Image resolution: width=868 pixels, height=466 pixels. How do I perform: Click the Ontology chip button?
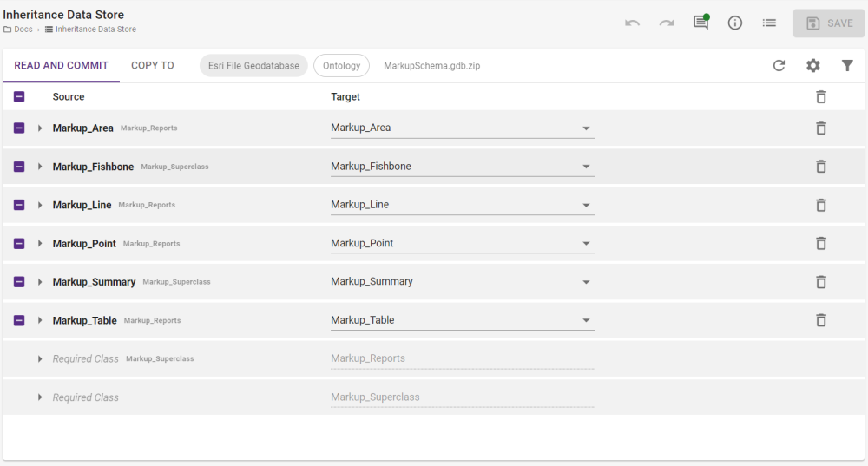341,66
